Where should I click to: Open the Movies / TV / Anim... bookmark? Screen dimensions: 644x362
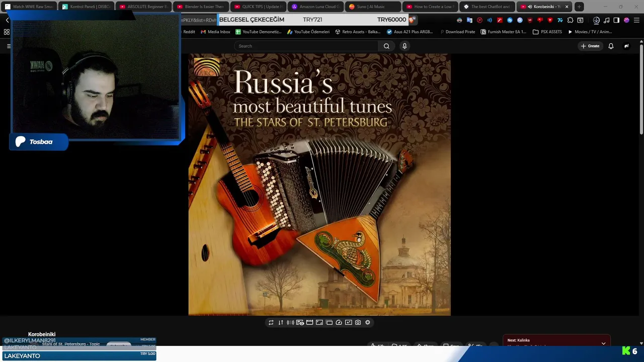(590, 32)
